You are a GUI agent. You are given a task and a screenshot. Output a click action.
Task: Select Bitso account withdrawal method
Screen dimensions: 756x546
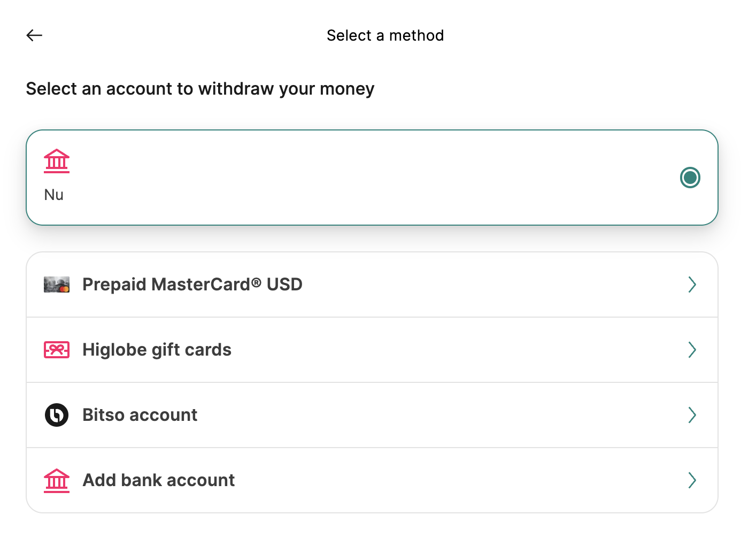(372, 415)
